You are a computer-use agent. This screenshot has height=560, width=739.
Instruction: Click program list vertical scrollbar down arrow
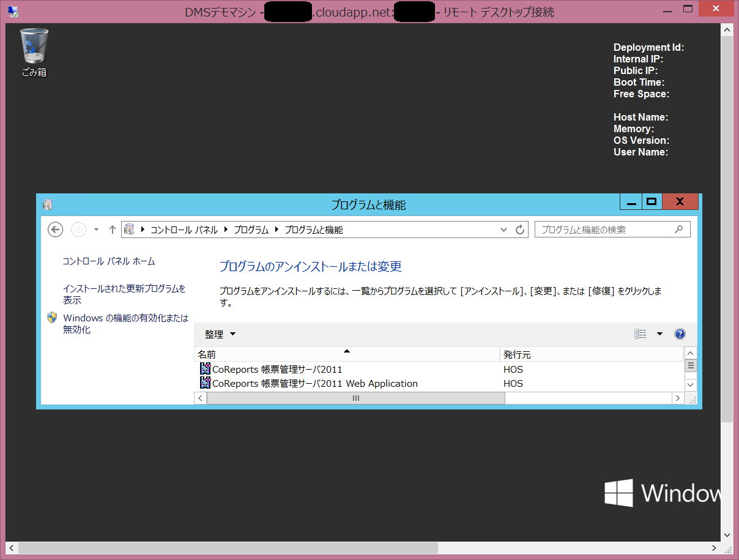click(x=691, y=385)
